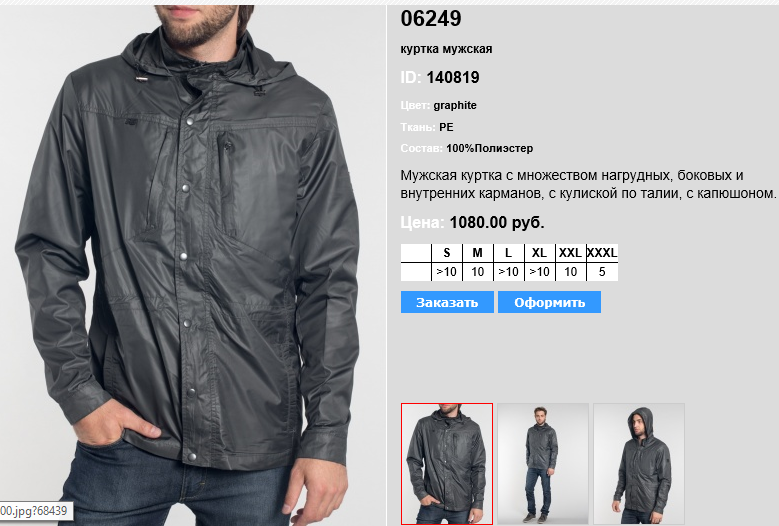Screen dimensions: 779x526
Task: Click the 100%Полиэстер composition text
Action: (489, 149)
